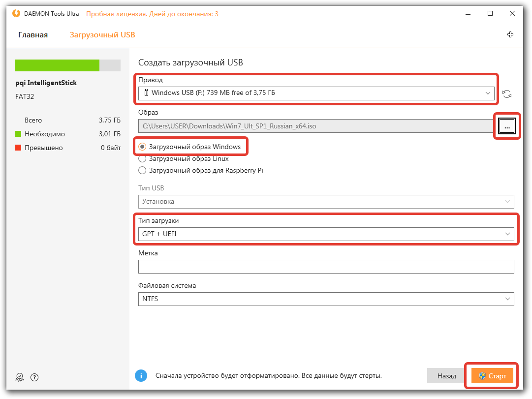Click the green disk usage bar
The height and width of the screenshot is (399, 532).
tap(57, 65)
